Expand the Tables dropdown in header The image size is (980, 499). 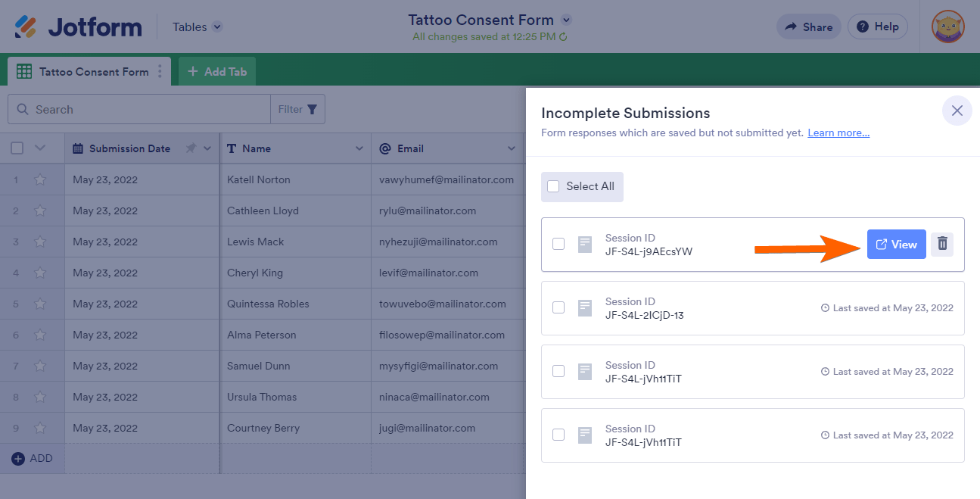217,27
